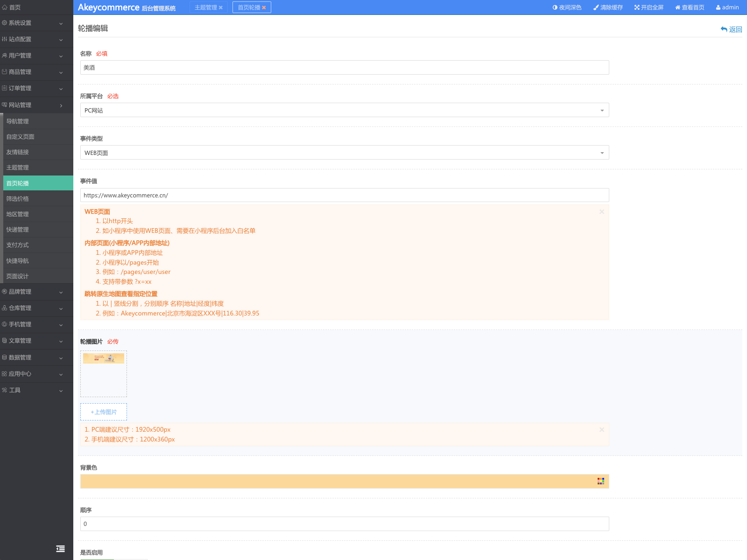Screen dimensions: 747x560
Task: Close the 主题管理 tab with its x
Action: point(221,7)
